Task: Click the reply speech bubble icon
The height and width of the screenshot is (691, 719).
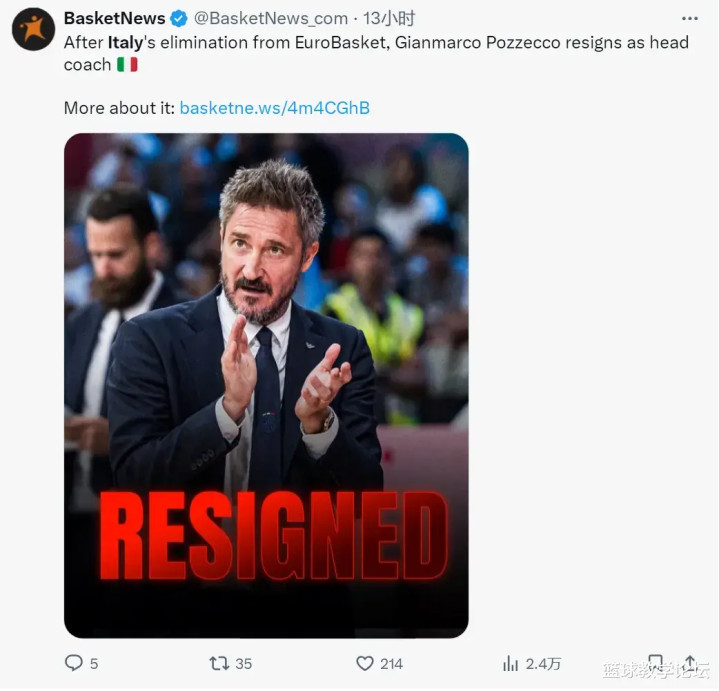Action: [73, 663]
